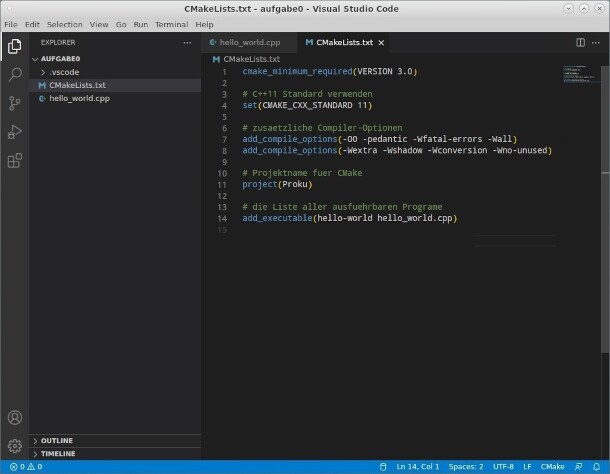The width and height of the screenshot is (610, 474).
Task: Click Ln 14, Col 1 in status bar
Action: (x=417, y=467)
